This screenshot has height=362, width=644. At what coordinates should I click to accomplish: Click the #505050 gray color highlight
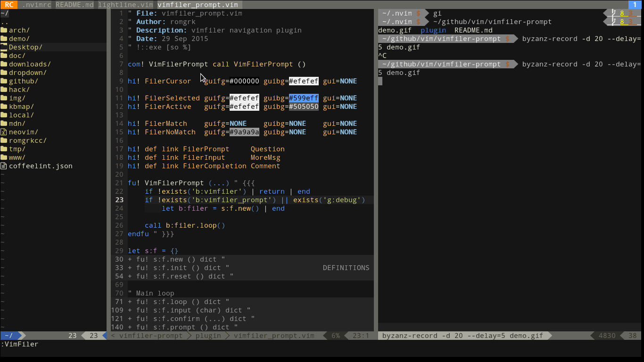[x=304, y=107]
